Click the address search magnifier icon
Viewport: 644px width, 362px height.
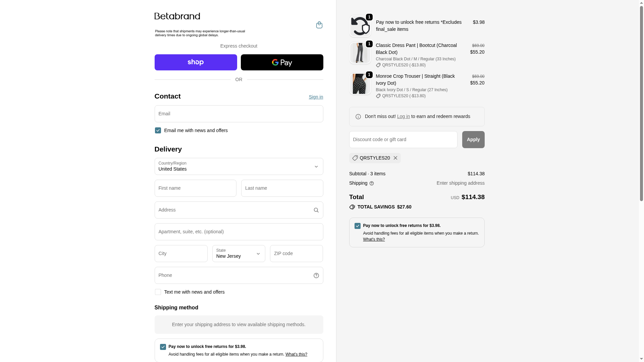[316, 210]
